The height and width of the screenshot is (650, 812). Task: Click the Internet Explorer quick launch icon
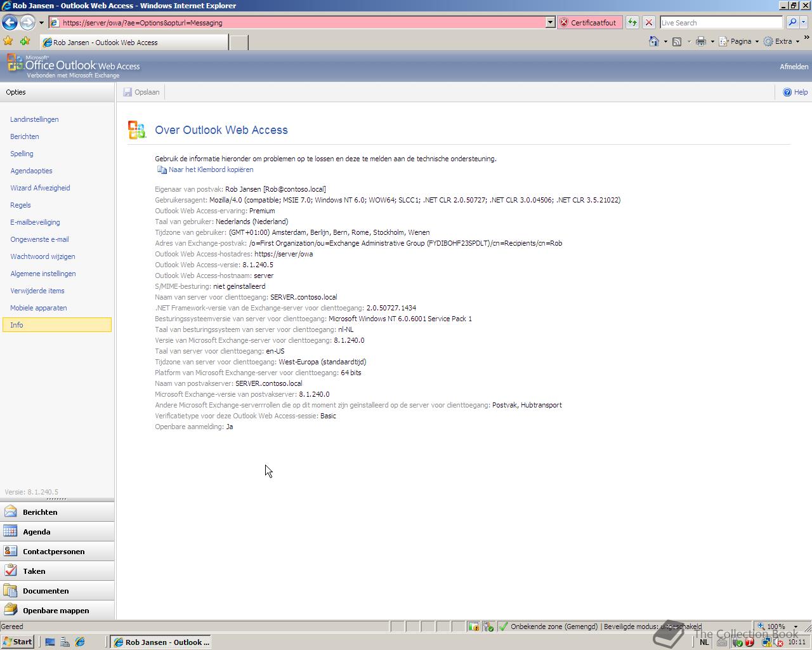[x=80, y=642]
